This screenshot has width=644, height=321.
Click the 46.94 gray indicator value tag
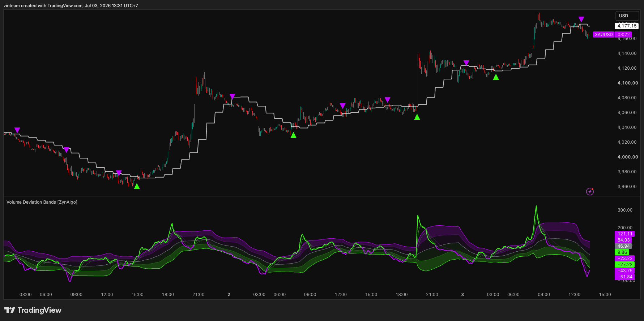623,246
